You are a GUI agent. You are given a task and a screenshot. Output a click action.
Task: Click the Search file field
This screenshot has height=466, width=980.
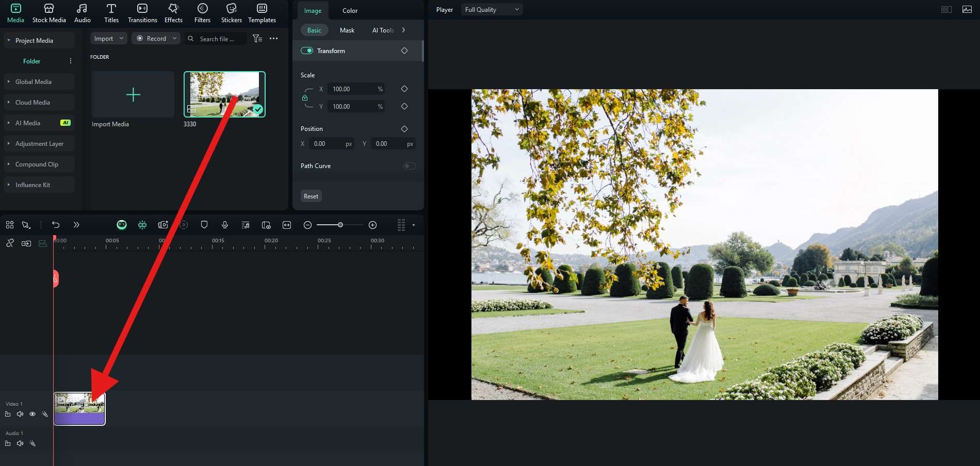[216, 39]
